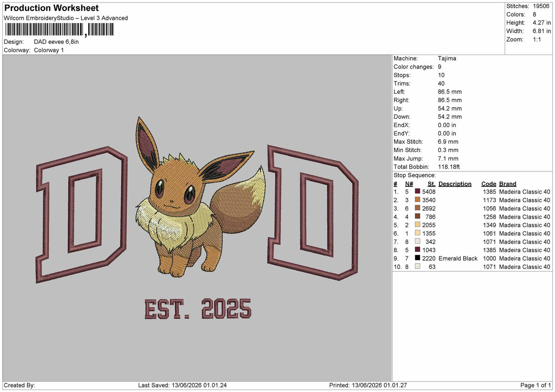
Task: Click 'Wilcom EmbroideryStudio – Level 3 Advanced' text
Action: pyautogui.click(x=66, y=18)
